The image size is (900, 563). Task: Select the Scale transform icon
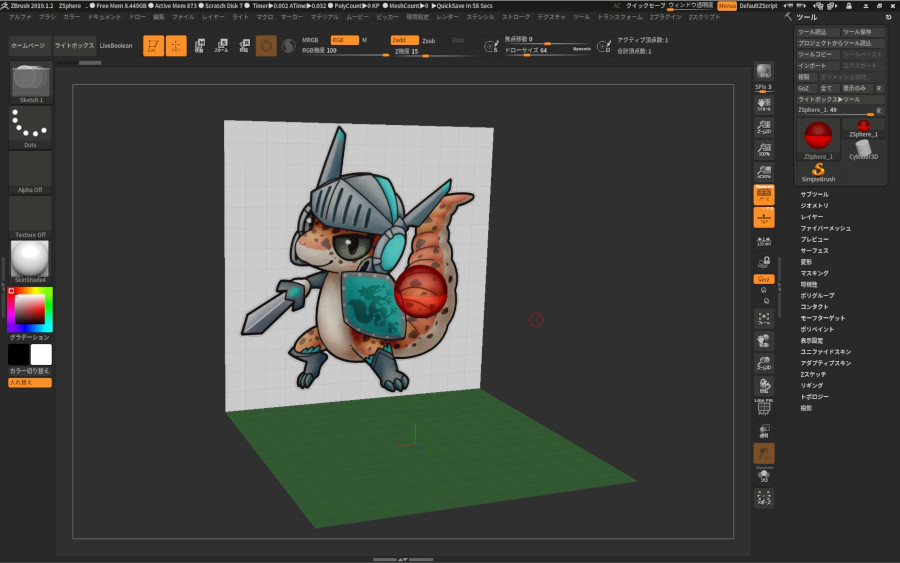point(222,45)
